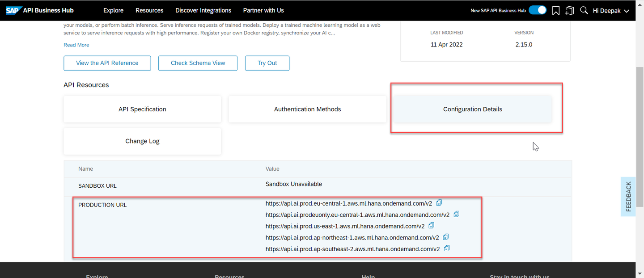This screenshot has width=644, height=278.
Task: Click the 'LAST MODIFIED' label
Action: click(x=447, y=33)
